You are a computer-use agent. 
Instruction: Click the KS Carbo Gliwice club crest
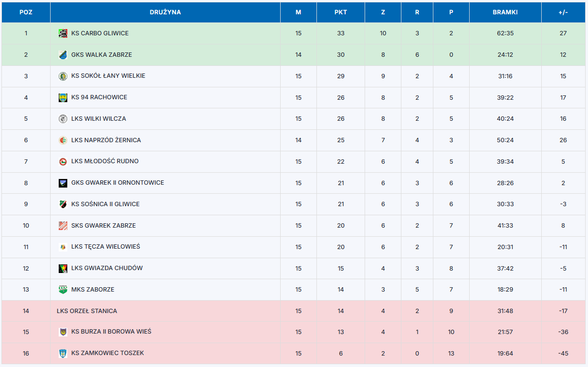click(x=63, y=33)
